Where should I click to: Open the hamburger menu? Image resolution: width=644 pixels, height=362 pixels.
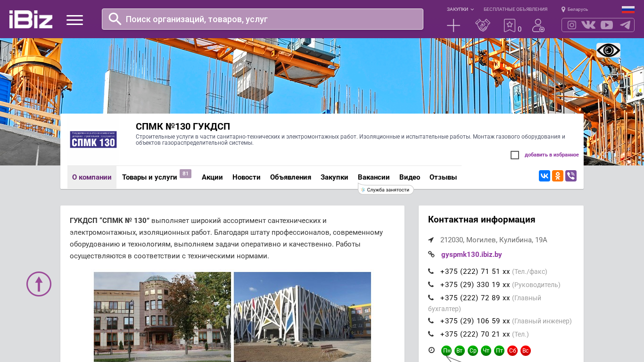pyautogui.click(x=74, y=20)
